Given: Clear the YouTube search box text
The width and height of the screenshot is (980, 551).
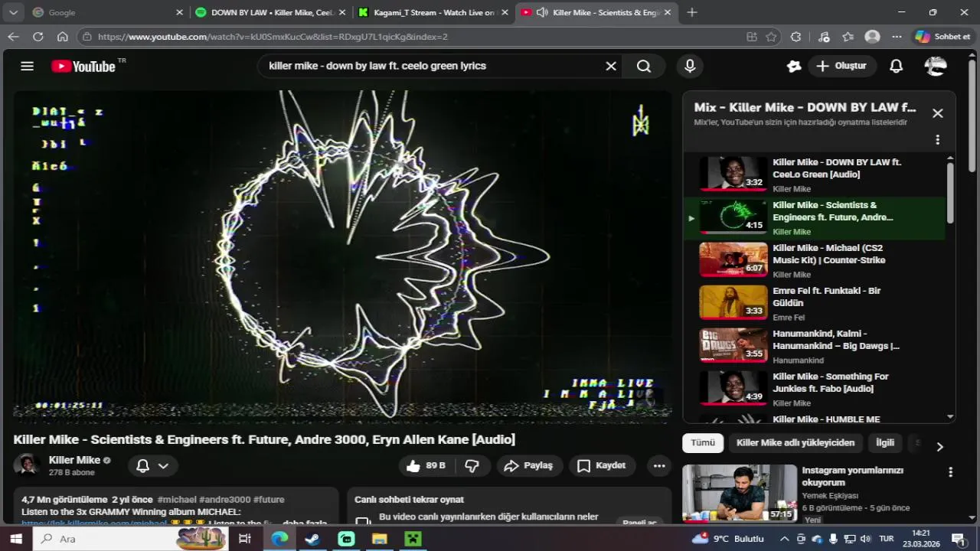Looking at the screenshot, I should point(611,66).
